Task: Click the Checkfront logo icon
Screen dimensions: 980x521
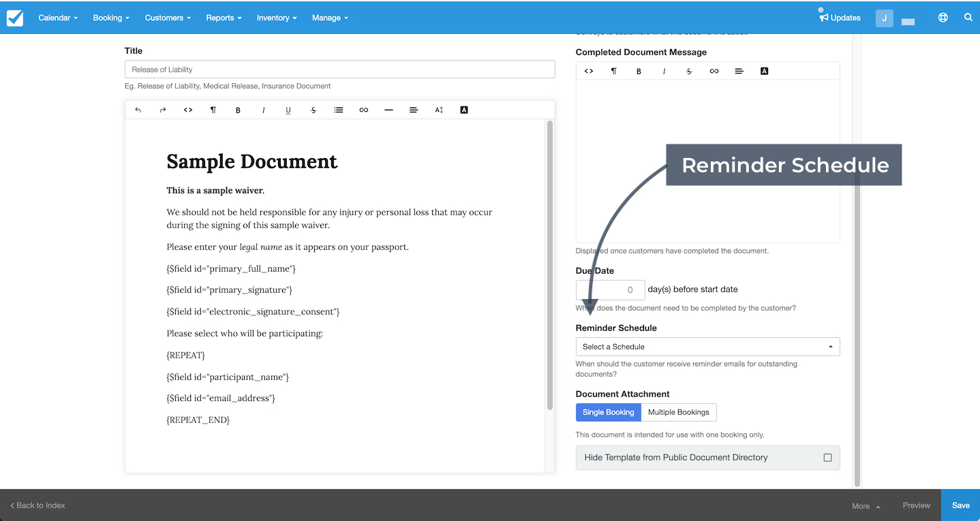Action: (x=15, y=18)
